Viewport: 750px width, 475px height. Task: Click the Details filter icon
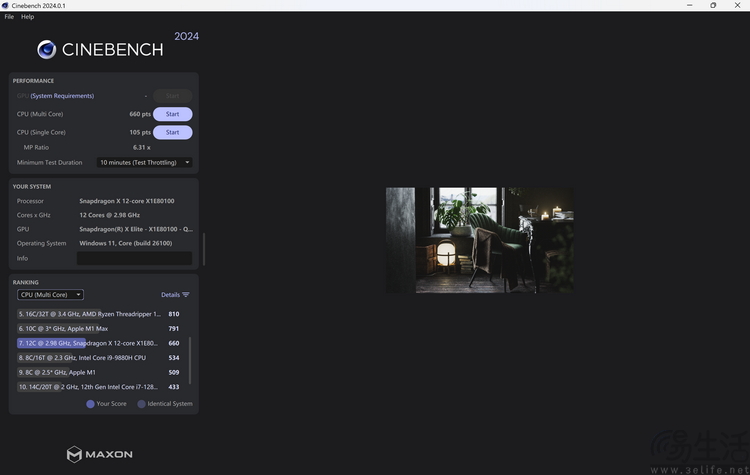click(x=186, y=295)
